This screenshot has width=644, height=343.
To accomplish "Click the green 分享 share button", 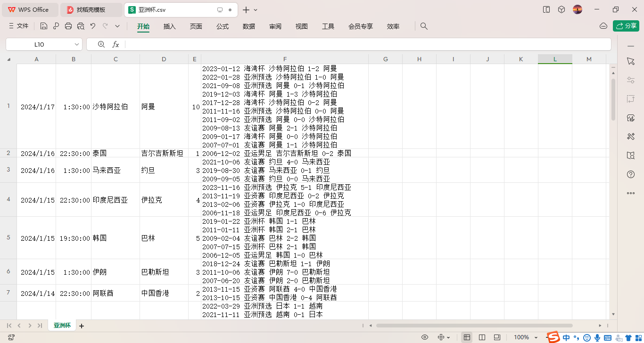I will click(x=626, y=26).
